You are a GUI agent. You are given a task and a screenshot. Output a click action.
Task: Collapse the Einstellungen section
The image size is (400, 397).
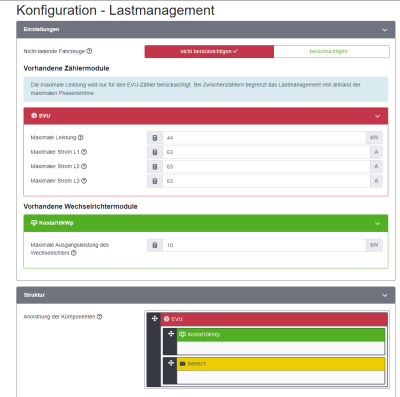tap(385, 30)
